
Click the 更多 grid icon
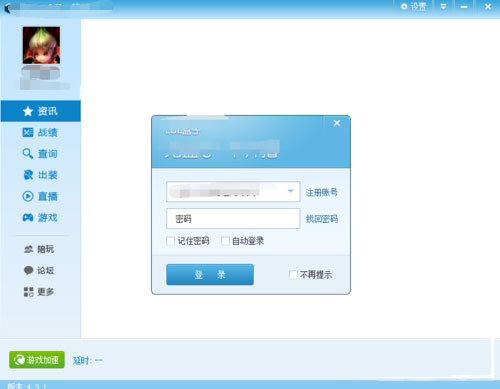[29, 292]
